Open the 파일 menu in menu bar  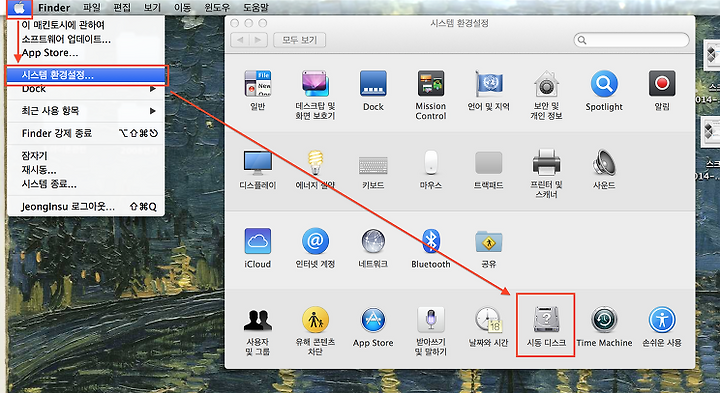pos(92,7)
